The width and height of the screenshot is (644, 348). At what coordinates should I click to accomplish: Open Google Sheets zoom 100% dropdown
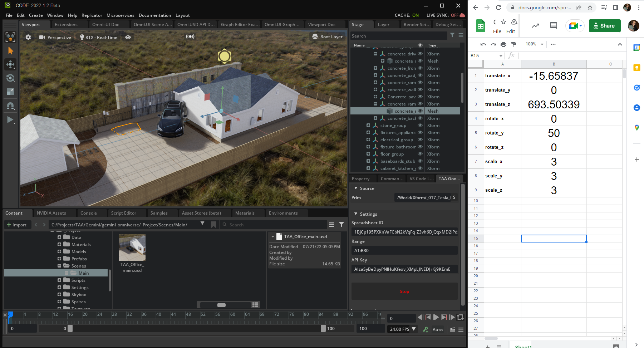(535, 44)
